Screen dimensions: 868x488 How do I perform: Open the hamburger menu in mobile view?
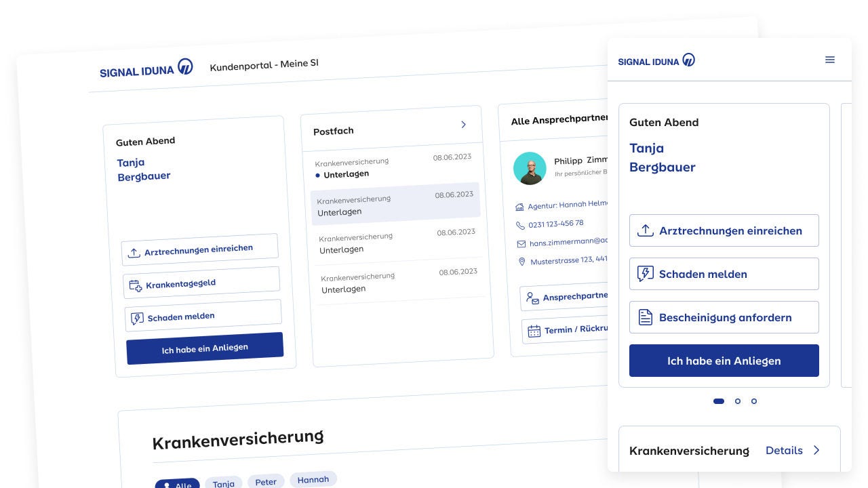[829, 60]
